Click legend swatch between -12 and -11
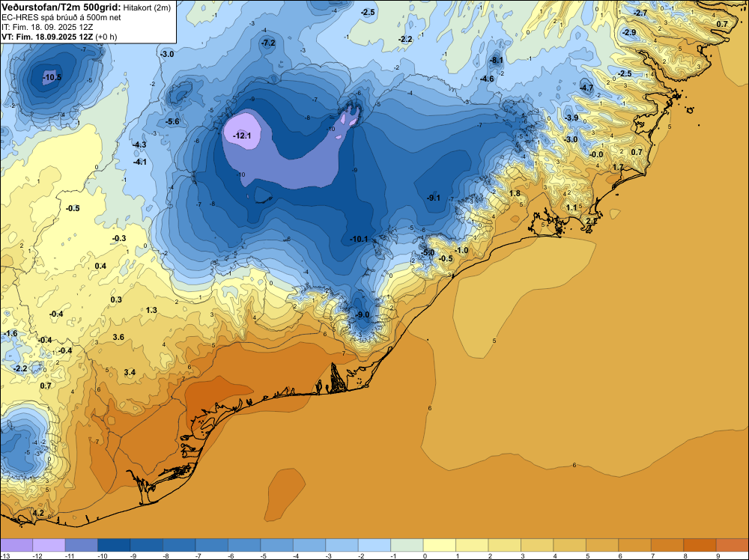The image size is (749, 560). [49, 545]
